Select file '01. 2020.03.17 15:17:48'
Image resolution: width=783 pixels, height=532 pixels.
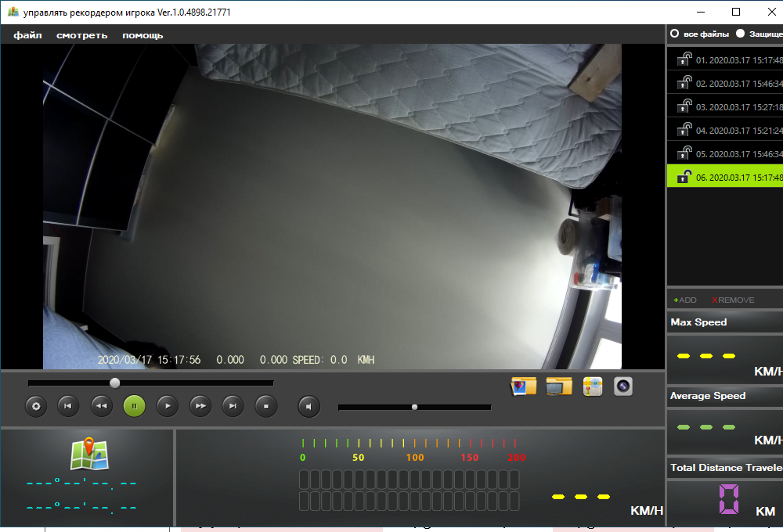click(x=725, y=59)
